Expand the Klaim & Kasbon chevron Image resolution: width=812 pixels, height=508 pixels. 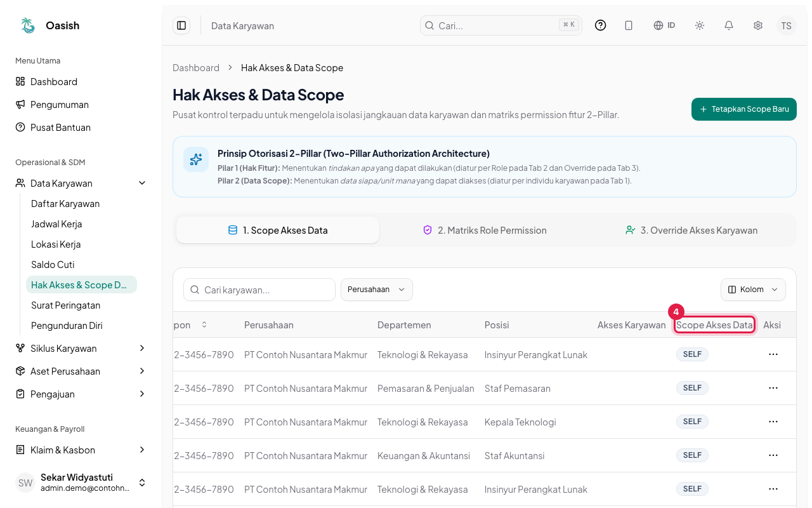142,450
